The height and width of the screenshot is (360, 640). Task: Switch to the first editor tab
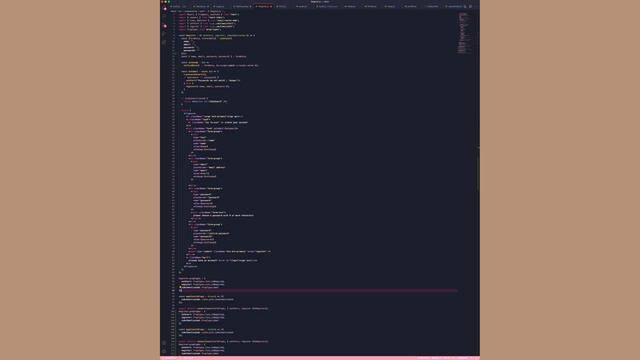(x=178, y=7)
